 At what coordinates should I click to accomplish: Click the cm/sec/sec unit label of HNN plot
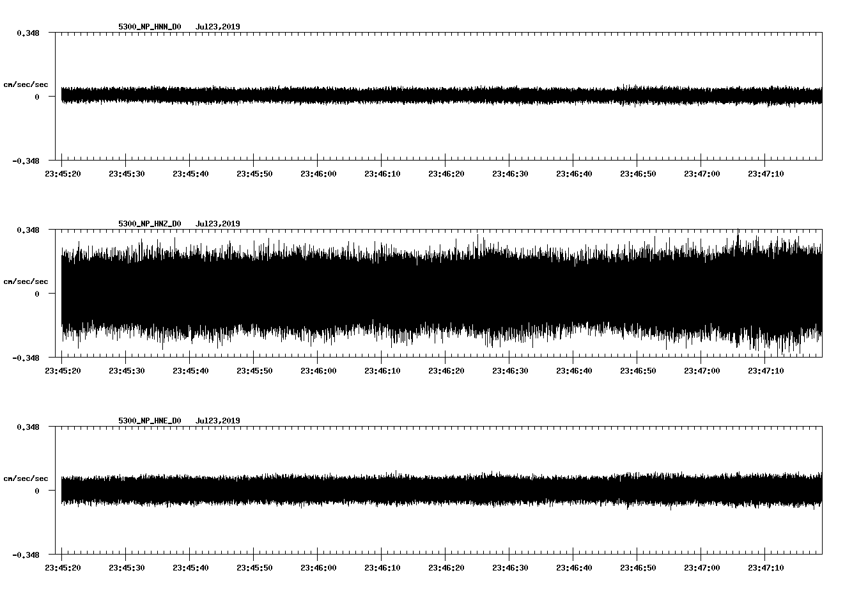click(26, 85)
